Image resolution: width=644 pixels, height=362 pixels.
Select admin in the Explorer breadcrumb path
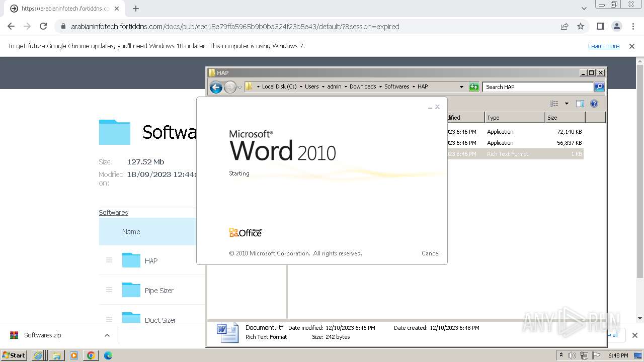click(x=334, y=86)
